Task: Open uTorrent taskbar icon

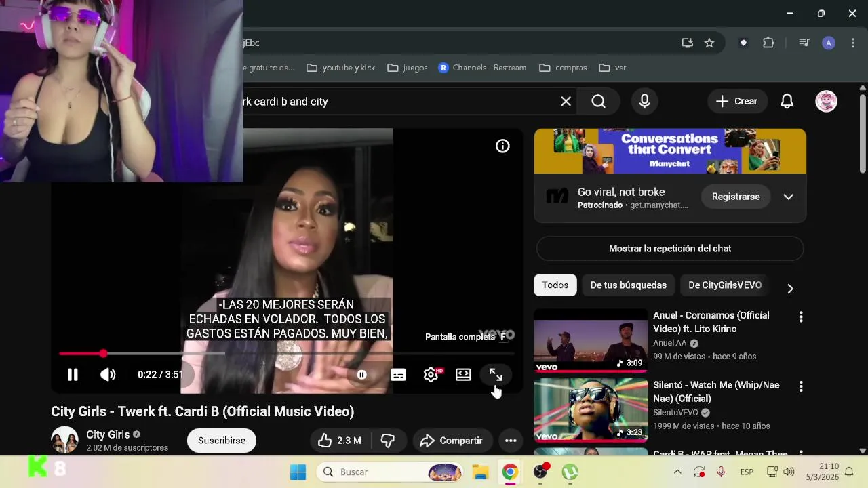Action: click(x=570, y=472)
